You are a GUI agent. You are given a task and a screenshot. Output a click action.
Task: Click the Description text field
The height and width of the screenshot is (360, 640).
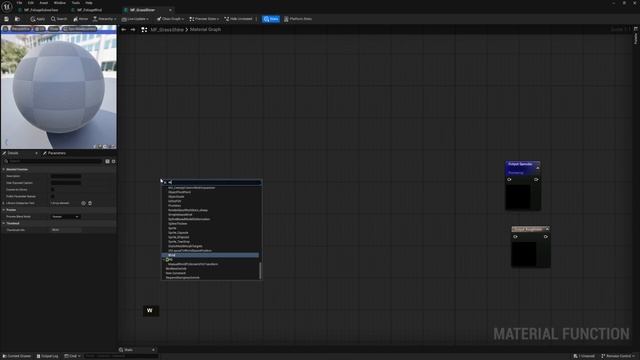[66, 176]
